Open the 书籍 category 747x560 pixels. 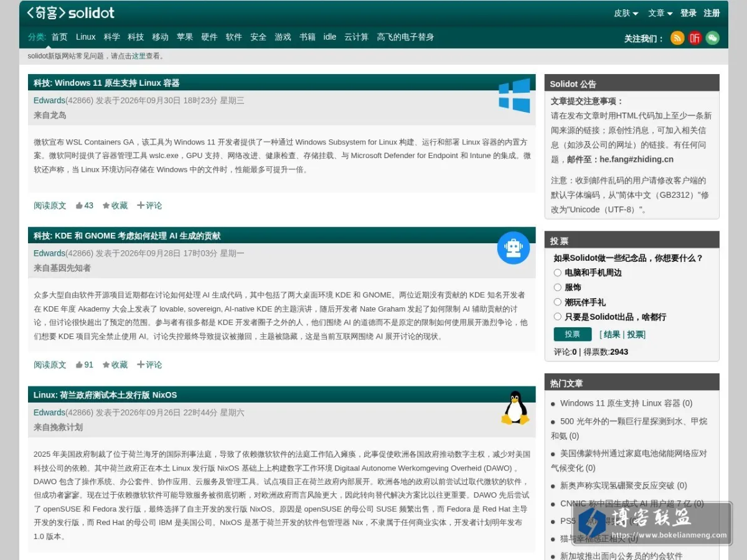click(x=308, y=37)
